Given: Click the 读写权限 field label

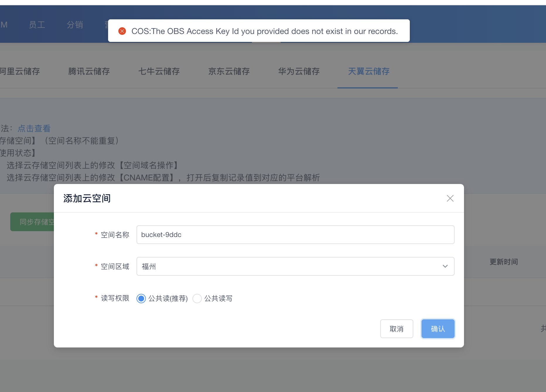Looking at the screenshot, I should tap(115, 298).
